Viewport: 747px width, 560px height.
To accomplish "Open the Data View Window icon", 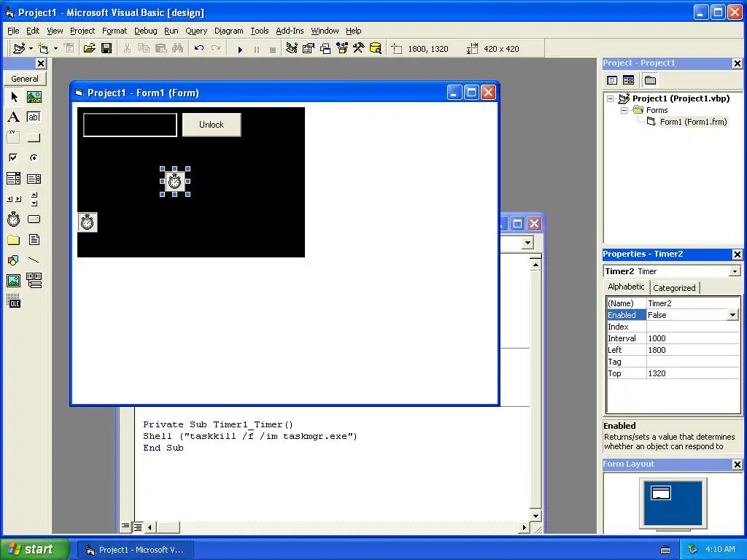I will click(376, 49).
